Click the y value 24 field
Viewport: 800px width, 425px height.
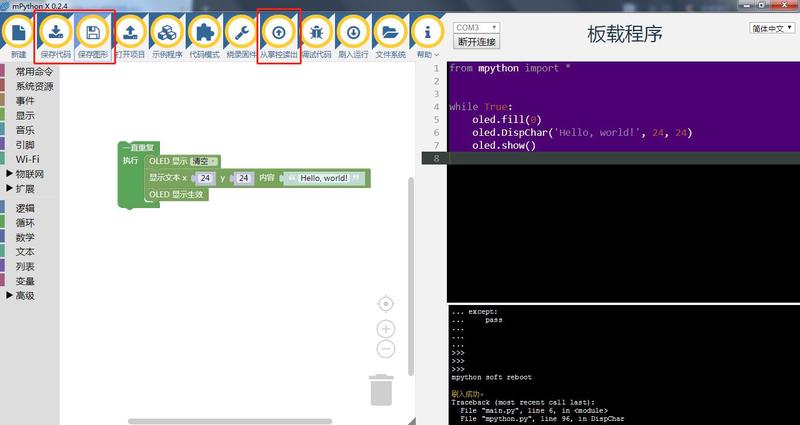[x=244, y=178]
